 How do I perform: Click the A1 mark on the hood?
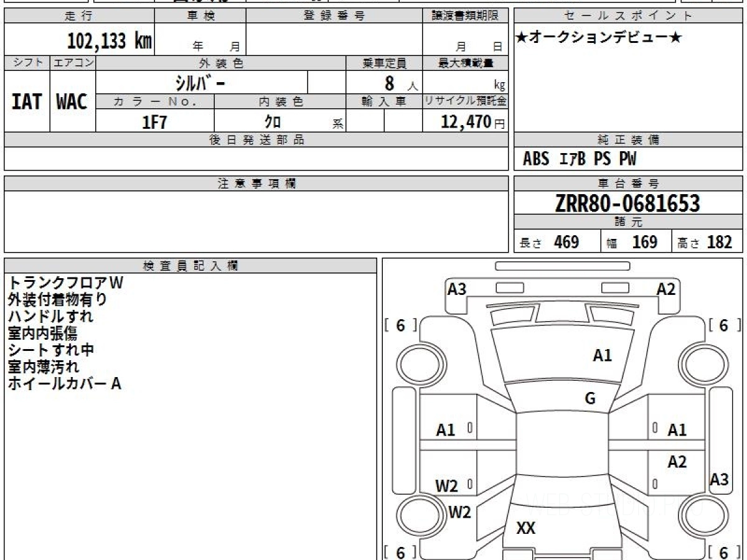click(x=602, y=355)
